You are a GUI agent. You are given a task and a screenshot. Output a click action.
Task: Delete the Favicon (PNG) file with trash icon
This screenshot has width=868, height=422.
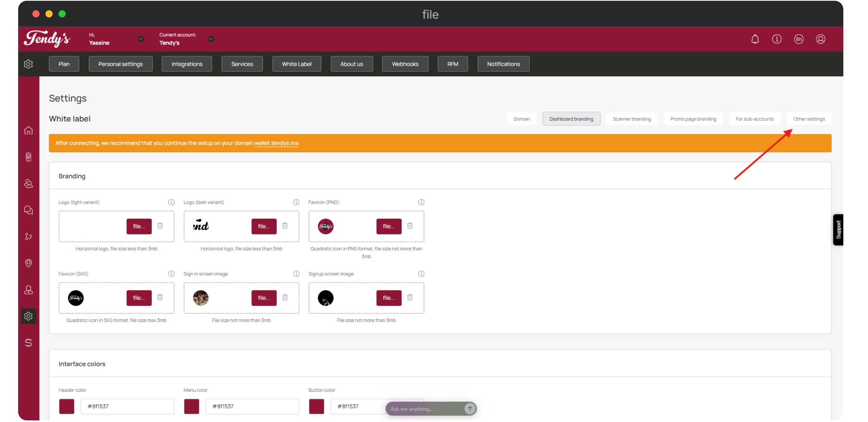(x=410, y=226)
